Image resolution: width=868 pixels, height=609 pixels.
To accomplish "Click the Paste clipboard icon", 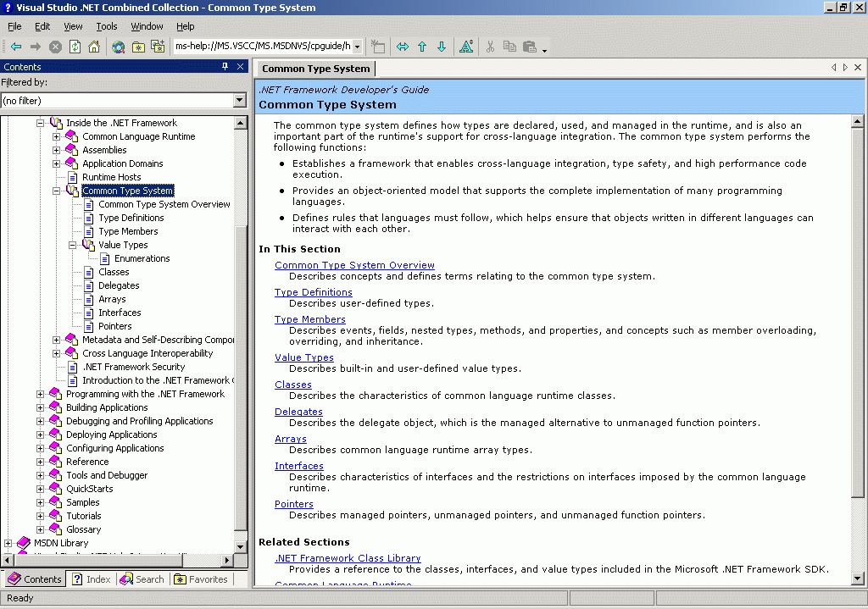I will [x=530, y=47].
